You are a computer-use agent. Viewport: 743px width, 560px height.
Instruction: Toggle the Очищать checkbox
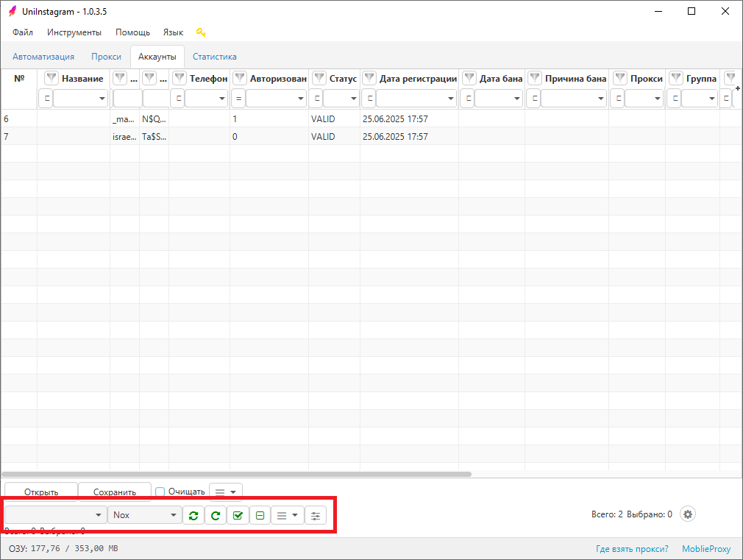pyautogui.click(x=160, y=492)
